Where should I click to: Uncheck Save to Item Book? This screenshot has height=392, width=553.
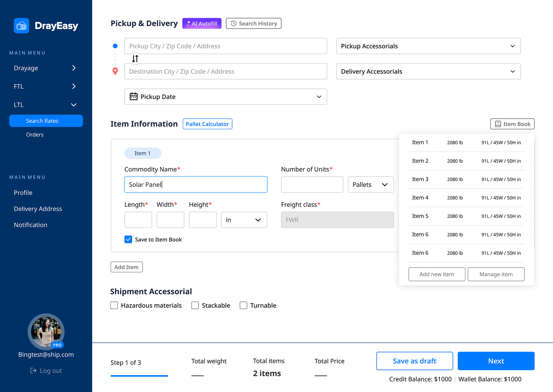128,240
